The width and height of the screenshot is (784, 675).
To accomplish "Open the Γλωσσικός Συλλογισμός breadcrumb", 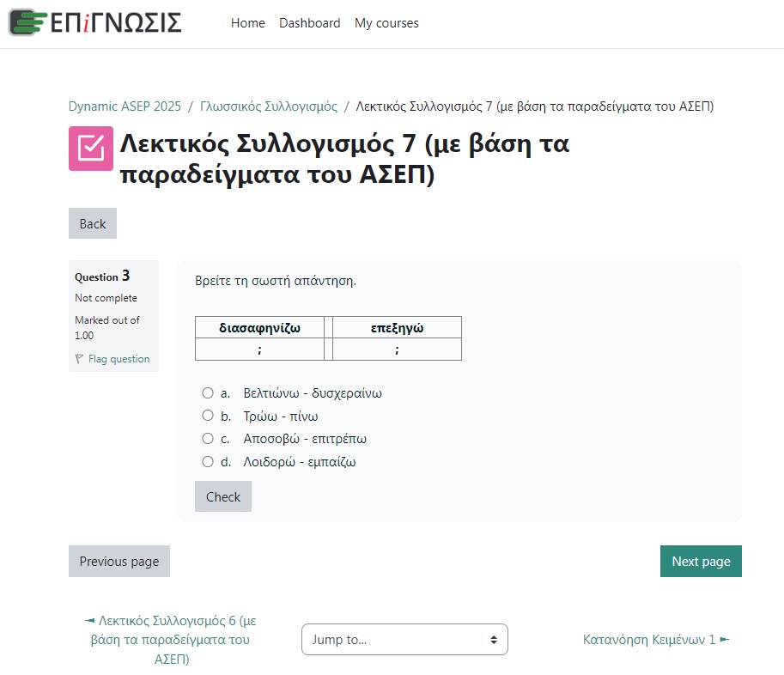I will coord(269,106).
